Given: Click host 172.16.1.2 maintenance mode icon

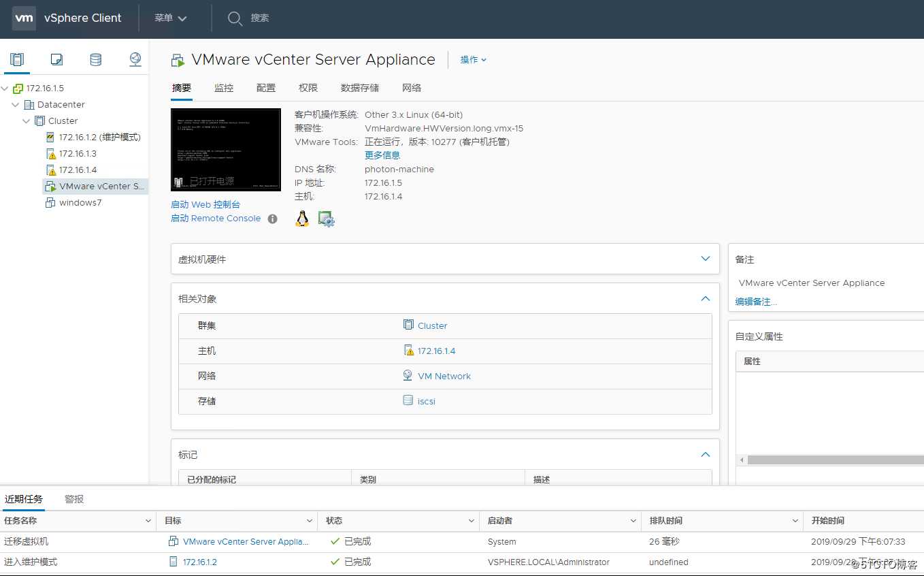Looking at the screenshot, I should pyautogui.click(x=51, y=138).
